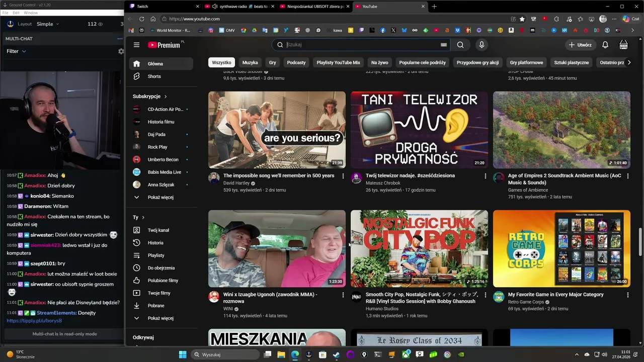Open the on-screen keyboard icon in search box
Image resolution: width=644 pixels, height=362 pixels.
pos(443,45)
